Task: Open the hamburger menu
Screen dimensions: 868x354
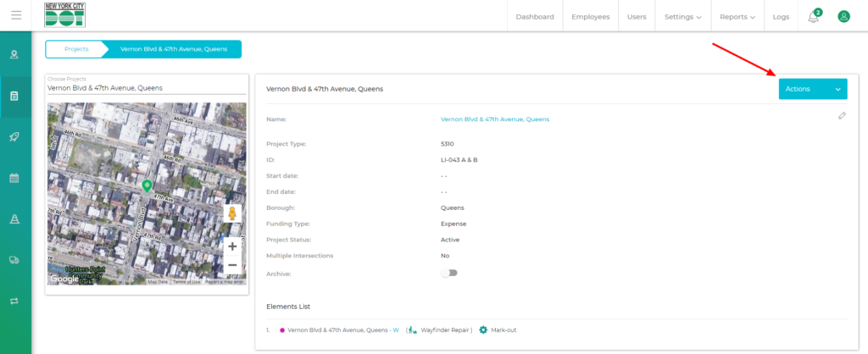Action: tap(16, 15)
